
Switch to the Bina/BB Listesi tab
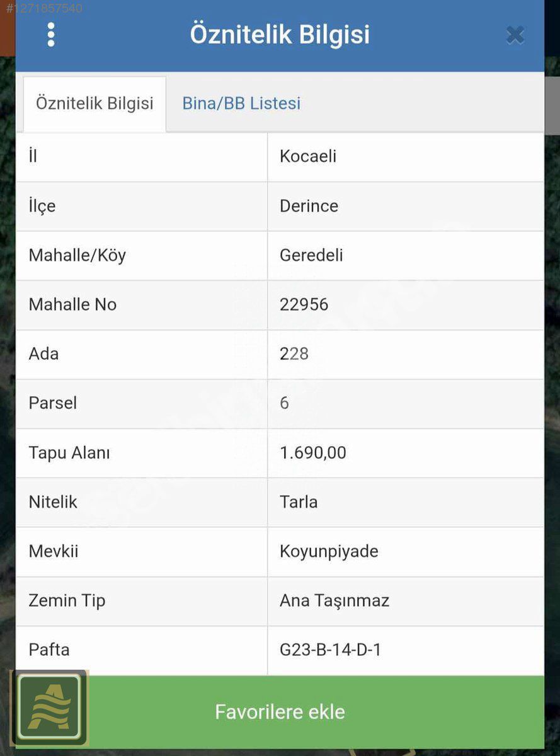(241, 103)
